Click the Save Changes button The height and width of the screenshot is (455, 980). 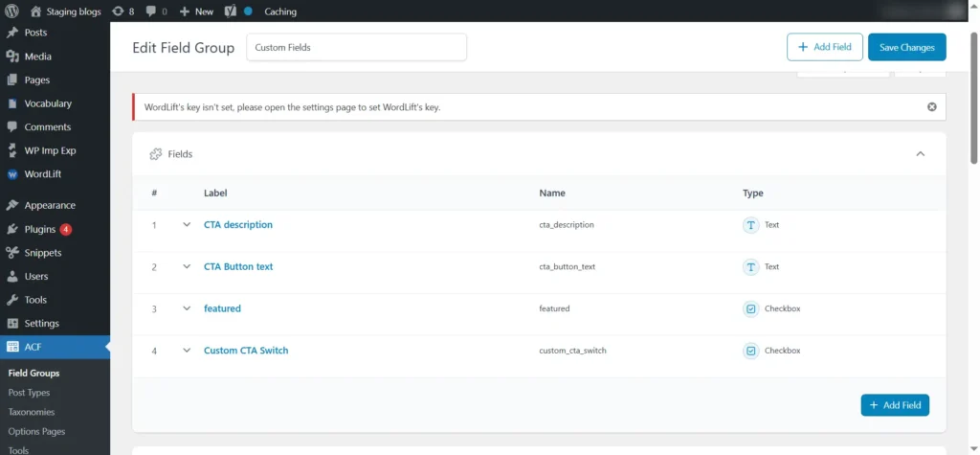click(906, 47)
